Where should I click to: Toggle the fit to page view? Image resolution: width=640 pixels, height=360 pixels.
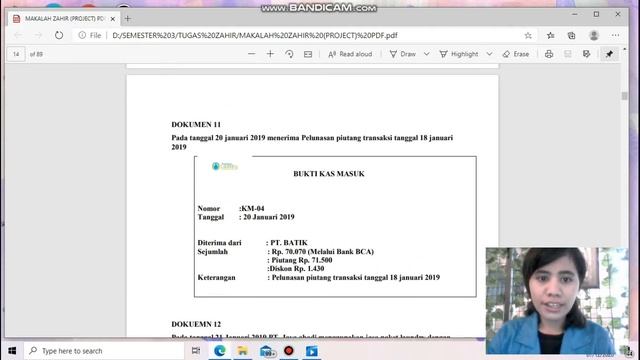point(308,54)
